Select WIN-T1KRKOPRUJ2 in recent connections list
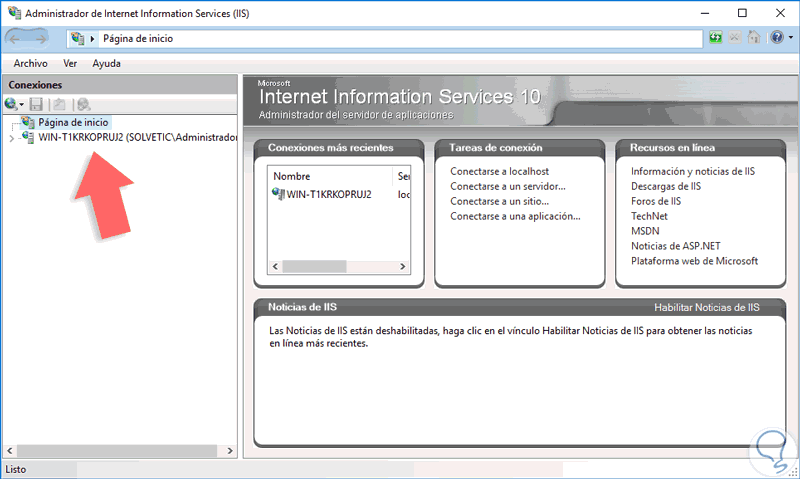The height and width of the screenshot is (479, 800). [x=329, y=194]
